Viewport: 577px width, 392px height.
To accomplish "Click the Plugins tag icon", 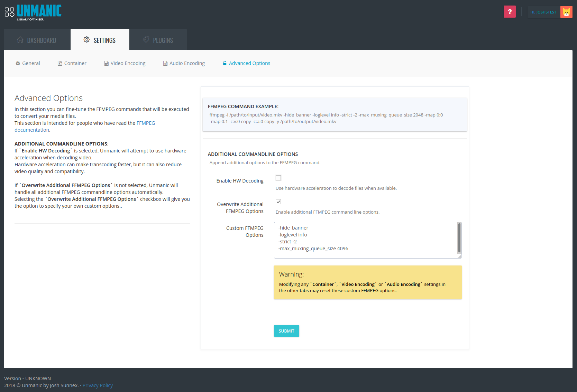I will [146, 40].
